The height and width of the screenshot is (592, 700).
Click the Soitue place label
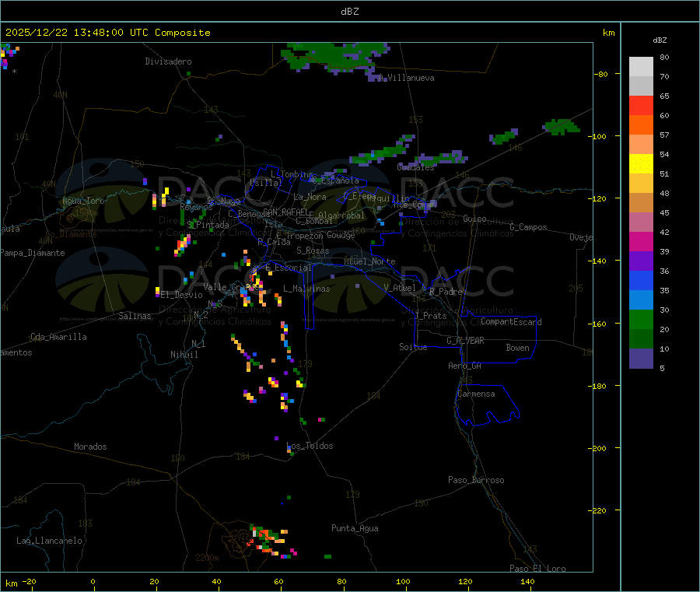pyautogui.click(x=413, y=347)
